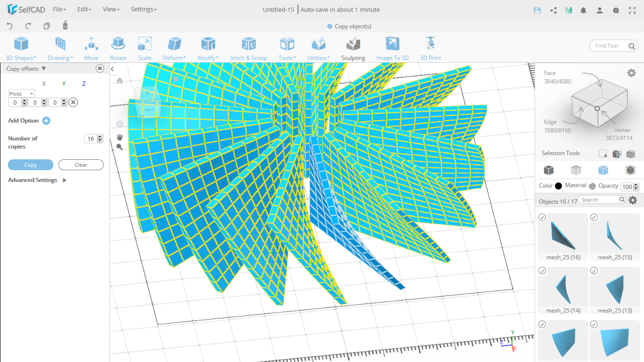The height and width of the screenshot is (362, 644).
Task: Switch to wireframe view mode
Action: coord(576,170)
